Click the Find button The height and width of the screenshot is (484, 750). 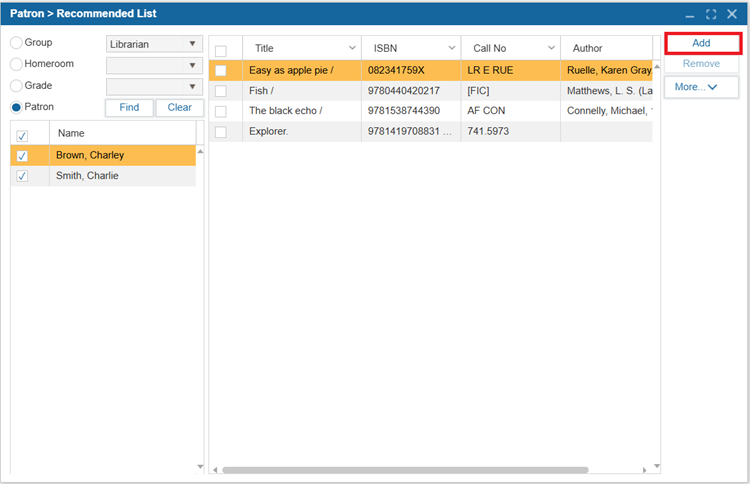point(129,108)
